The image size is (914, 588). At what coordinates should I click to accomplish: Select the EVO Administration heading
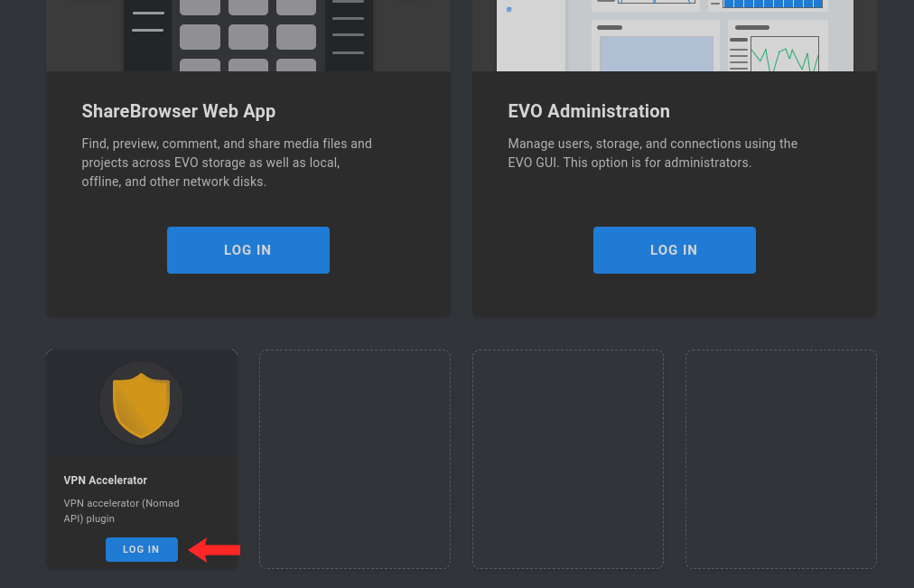[x=589, y=111]
